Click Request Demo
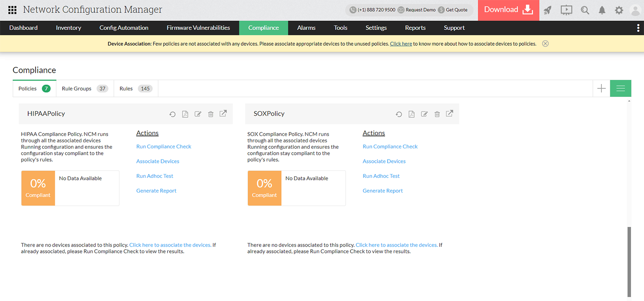The width and height of the screenshot is (644, 301). point(416,10)
